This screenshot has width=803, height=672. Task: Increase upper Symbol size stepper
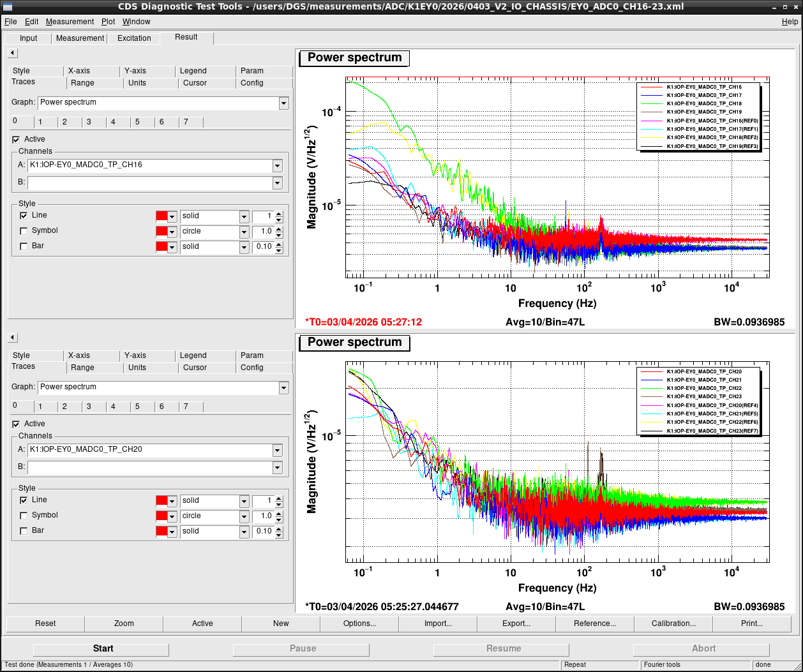point(279,229)
